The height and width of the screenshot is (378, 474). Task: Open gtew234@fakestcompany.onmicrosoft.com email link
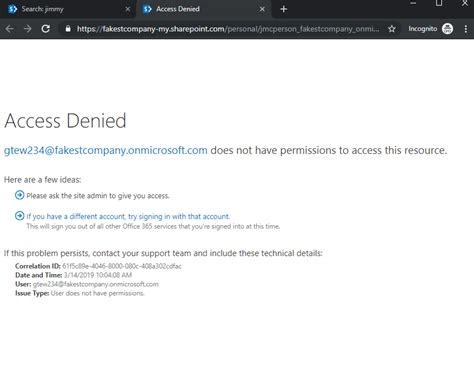tap(106, 150)
